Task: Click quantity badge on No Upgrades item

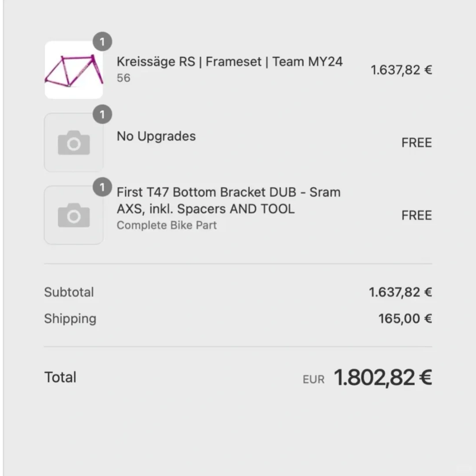Action: pos(102,115)
